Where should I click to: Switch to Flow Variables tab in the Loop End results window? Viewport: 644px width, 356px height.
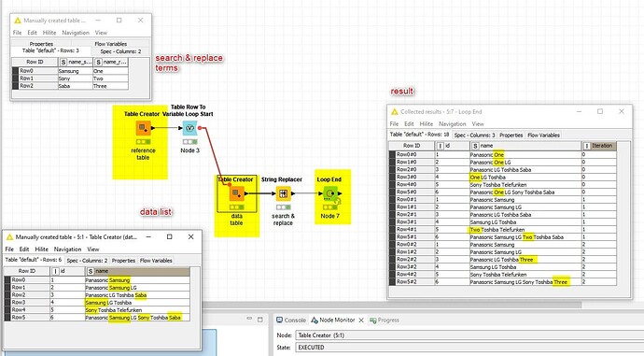point(543,135)
